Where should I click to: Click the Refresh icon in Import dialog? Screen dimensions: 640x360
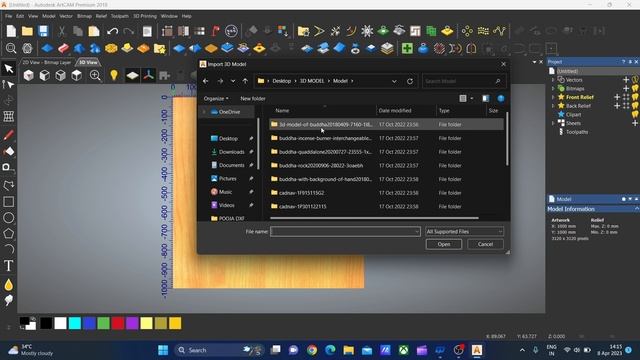[x=410, y=81]
